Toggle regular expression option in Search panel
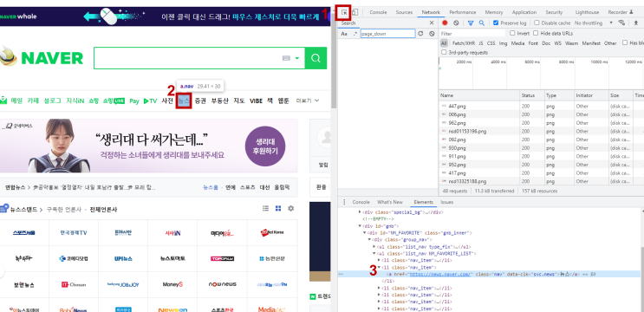This screenshot has width=644, height=312. click(355, 34)
